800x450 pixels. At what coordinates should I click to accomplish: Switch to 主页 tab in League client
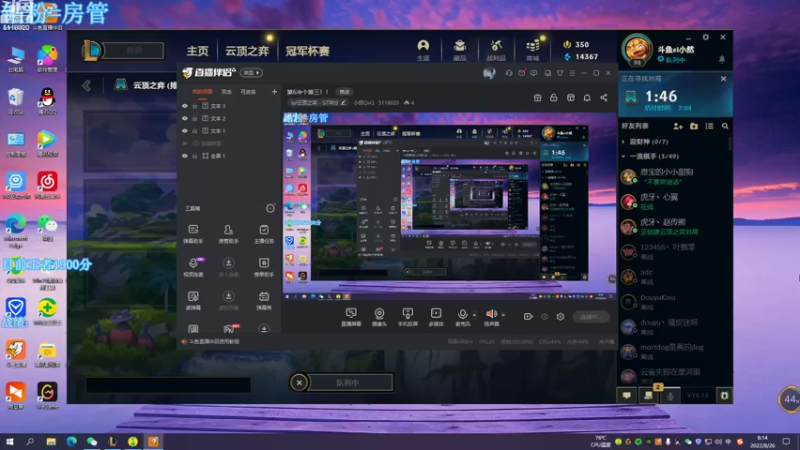tap(197, 51)
